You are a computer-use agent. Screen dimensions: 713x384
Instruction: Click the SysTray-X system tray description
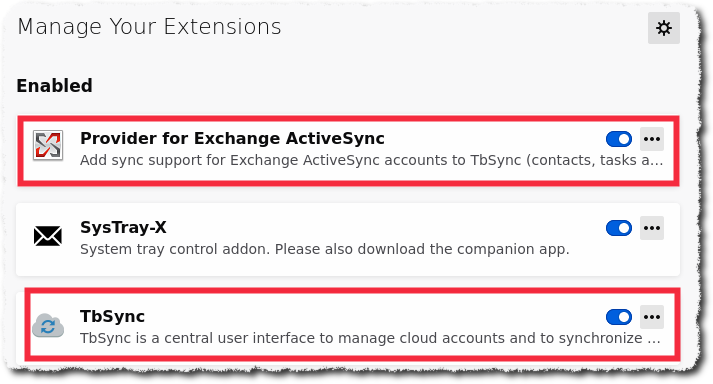325,249
